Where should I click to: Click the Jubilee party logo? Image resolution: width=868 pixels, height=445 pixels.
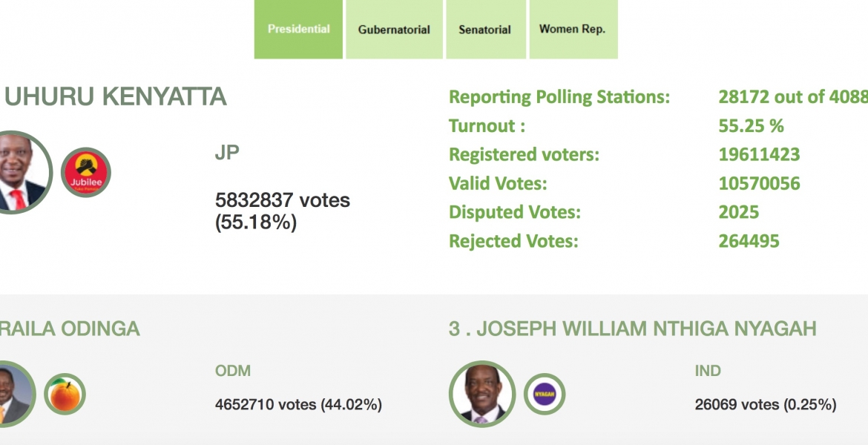coord(85,171)
